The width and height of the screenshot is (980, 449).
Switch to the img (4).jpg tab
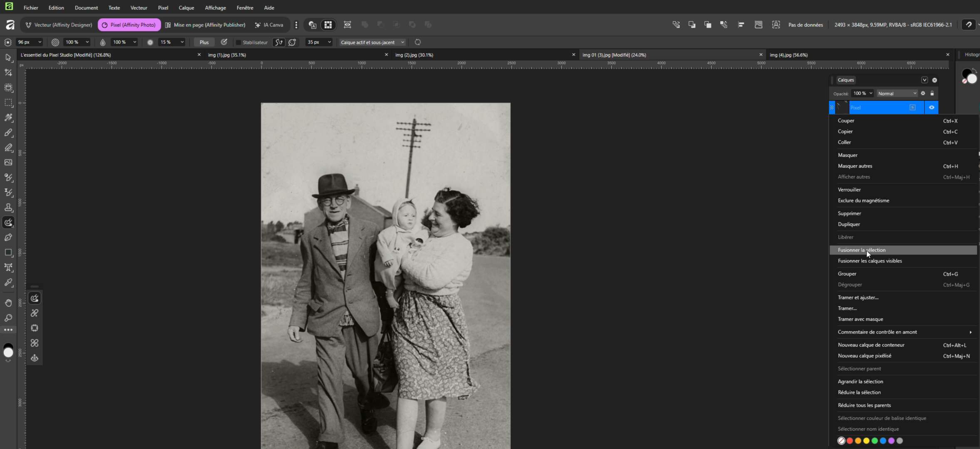tap(789, 55)
